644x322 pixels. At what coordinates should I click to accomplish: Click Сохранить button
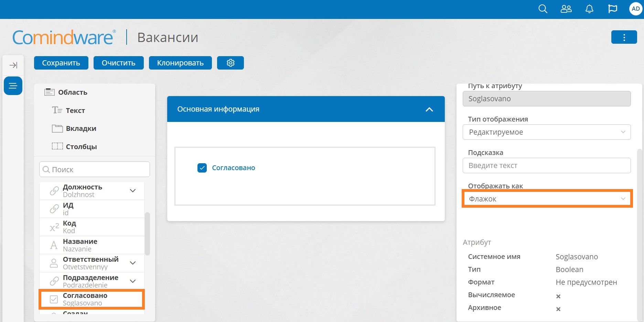click(x=61, y=63)
